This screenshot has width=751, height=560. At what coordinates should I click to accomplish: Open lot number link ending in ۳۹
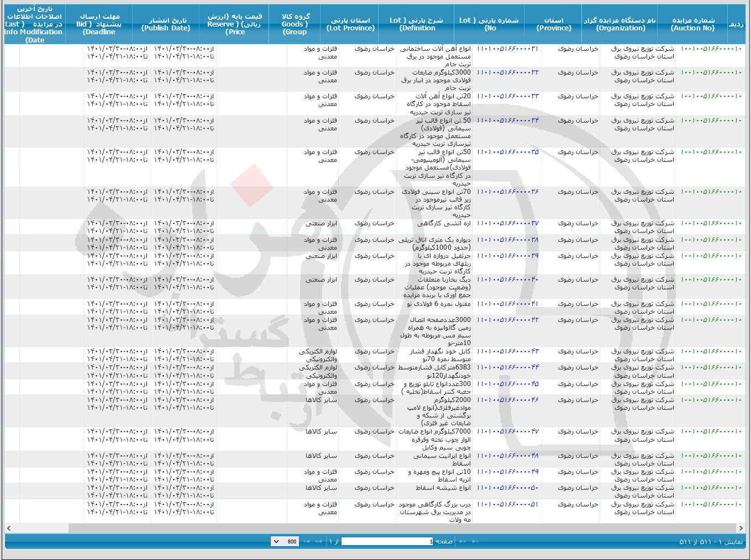pyautogui.click(x=507, y=256)
